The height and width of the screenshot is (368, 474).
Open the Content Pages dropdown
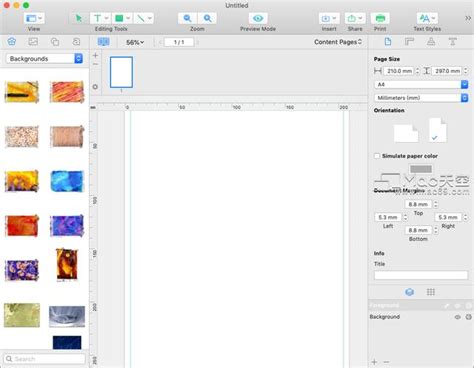point(338,42)
